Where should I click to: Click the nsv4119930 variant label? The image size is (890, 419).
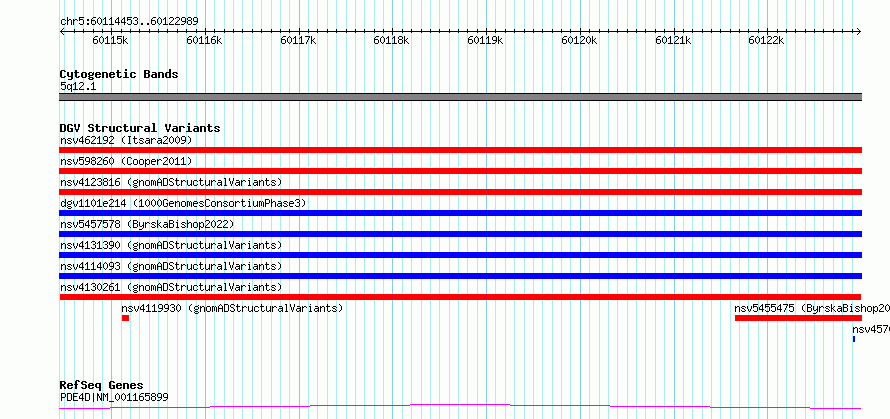[232, 308]
